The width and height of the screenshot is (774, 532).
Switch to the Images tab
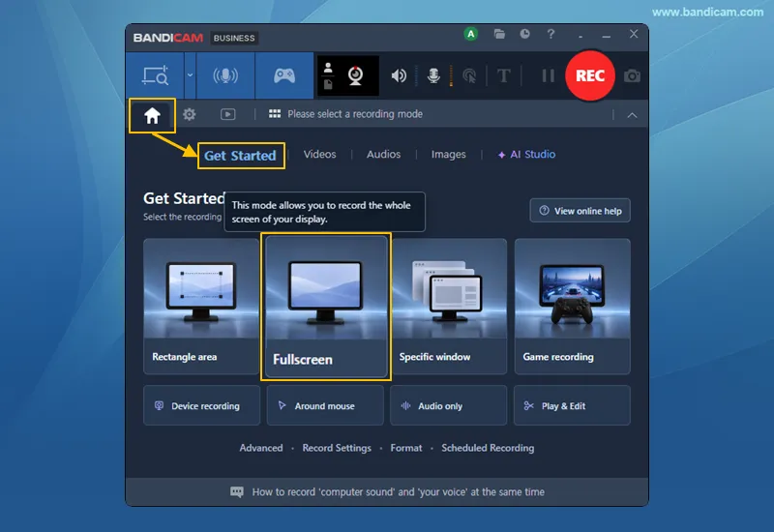point(448,155)
